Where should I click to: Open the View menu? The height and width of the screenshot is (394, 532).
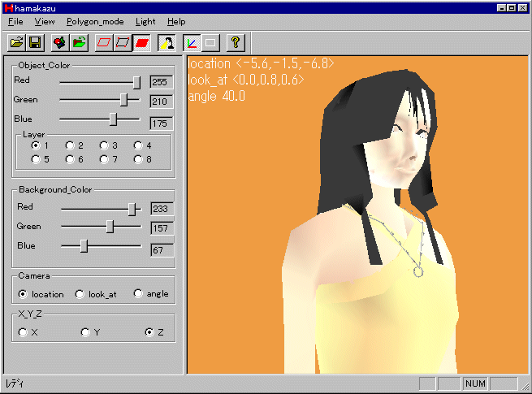pos(45,22)
